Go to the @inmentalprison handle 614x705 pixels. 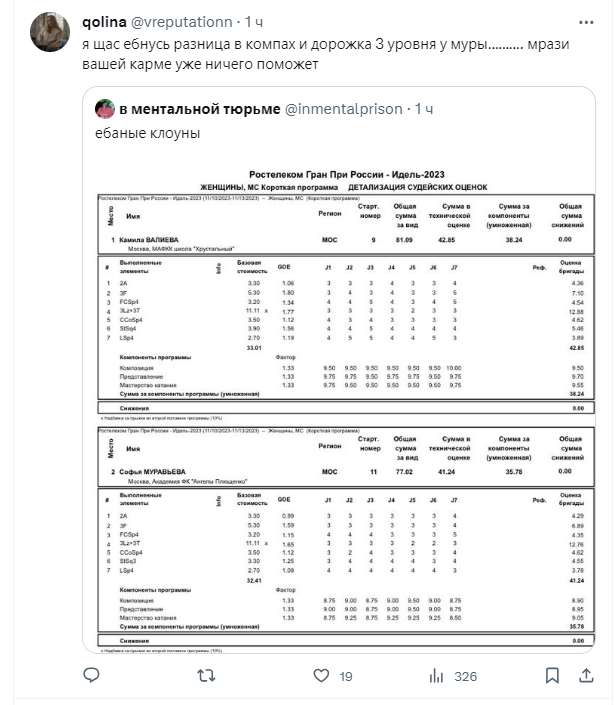pyautogui.click(x=344, y=108)
